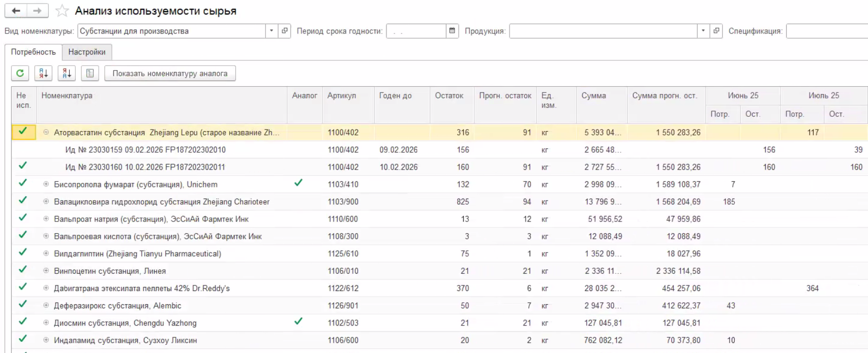Select the Потребность tab

pos(34,52)
